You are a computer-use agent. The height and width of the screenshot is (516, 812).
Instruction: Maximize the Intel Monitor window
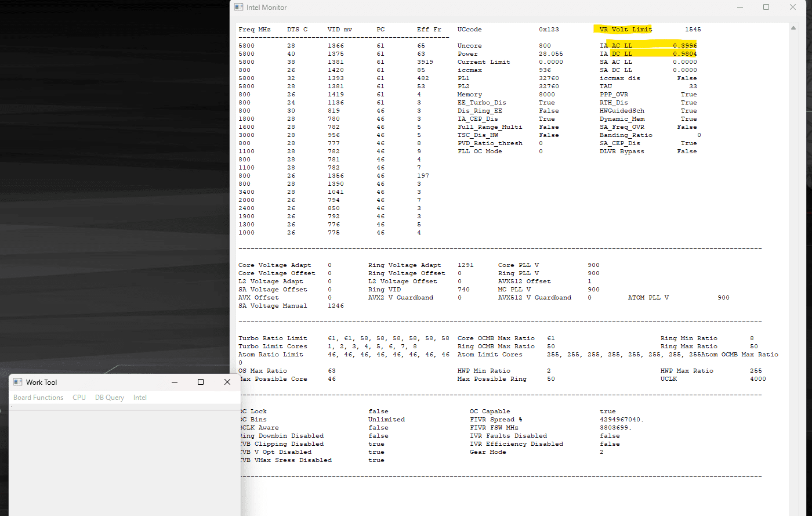click(766, 8)
